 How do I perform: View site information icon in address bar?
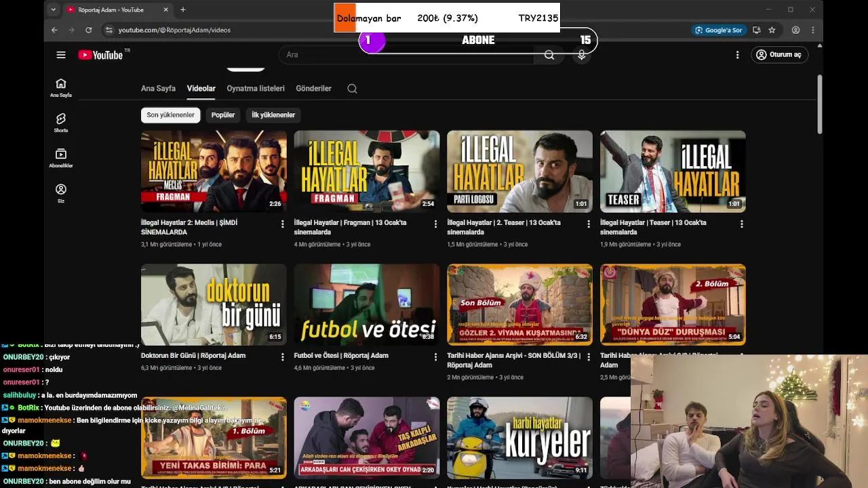click(x=108, y=30)
